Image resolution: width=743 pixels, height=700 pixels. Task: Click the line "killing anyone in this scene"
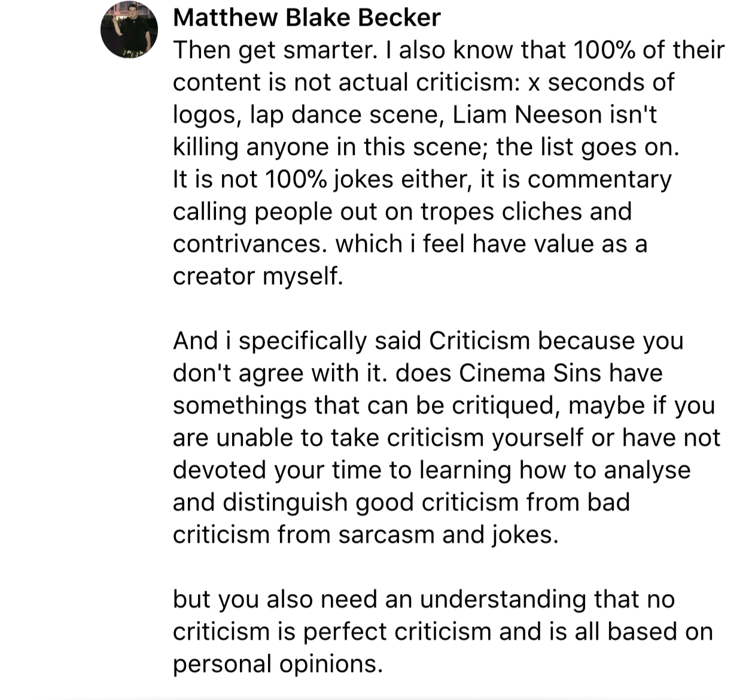click(x=427, y=147)
